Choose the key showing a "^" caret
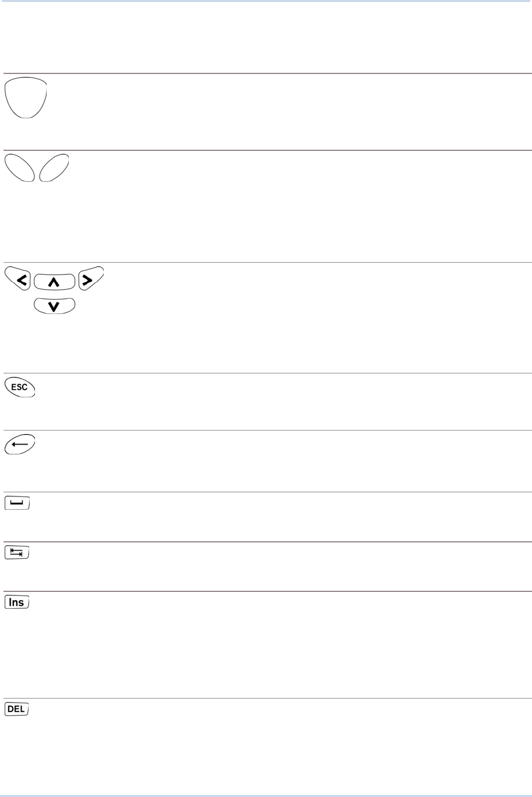The height and width of the screenshot is (797, 532). click(x=55, y=283)
